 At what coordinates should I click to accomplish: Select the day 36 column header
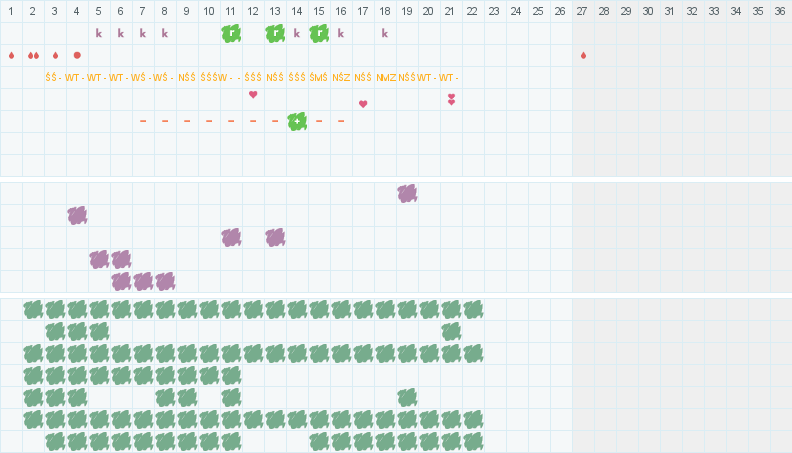[780, 11]
